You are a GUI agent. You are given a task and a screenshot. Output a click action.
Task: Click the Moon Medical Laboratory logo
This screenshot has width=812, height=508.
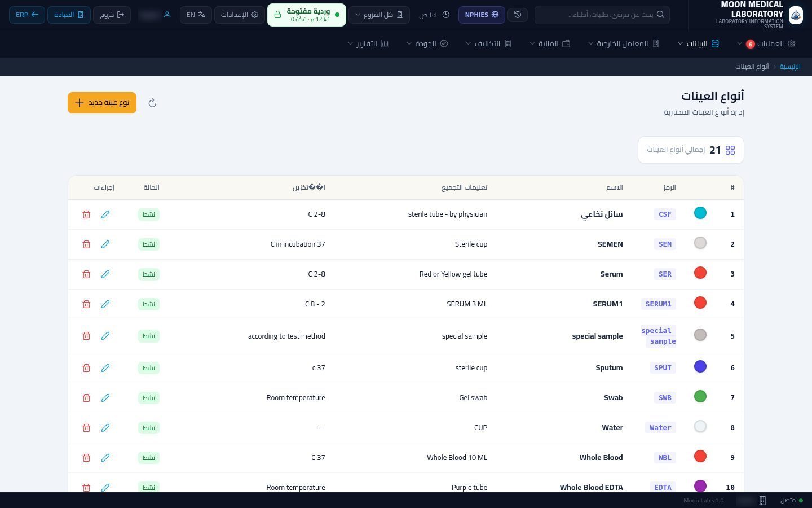click(796, 15)
